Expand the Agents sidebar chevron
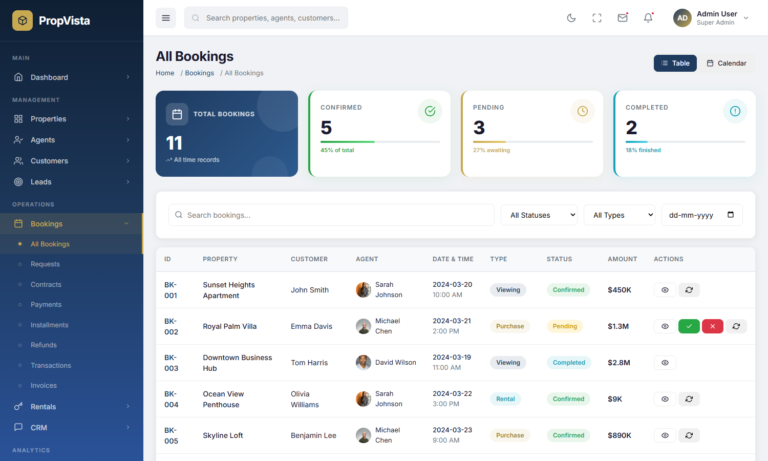768x461 pixels. [x=128, y=140]
